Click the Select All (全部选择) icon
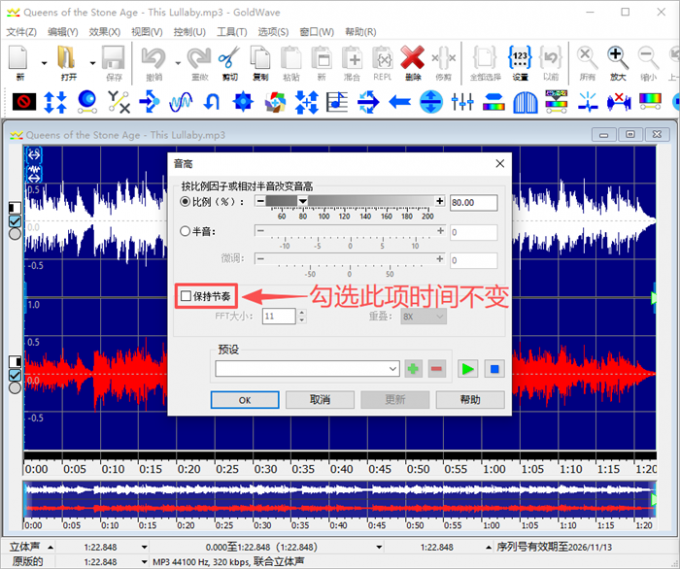This screenshot has height=569, width=680. click(485, 58)
